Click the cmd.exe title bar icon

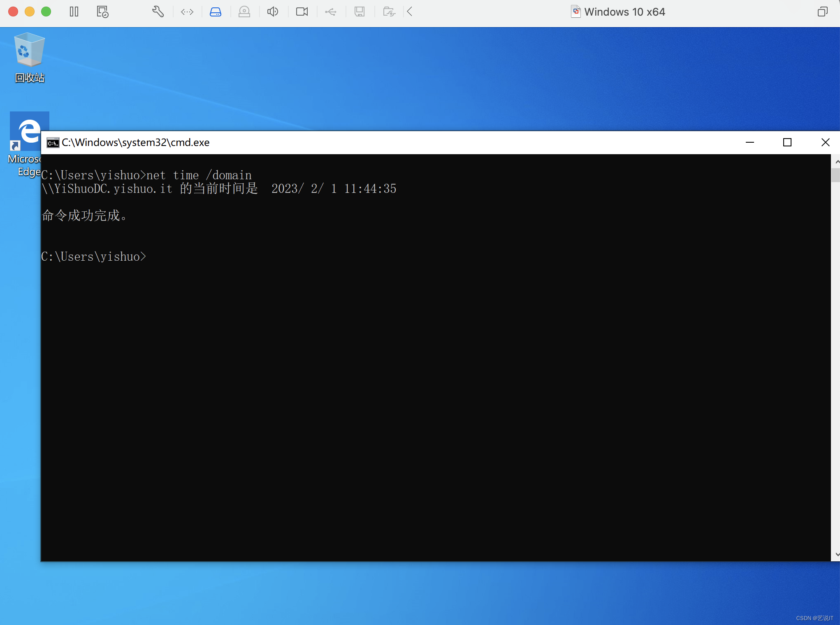point(53,143)
